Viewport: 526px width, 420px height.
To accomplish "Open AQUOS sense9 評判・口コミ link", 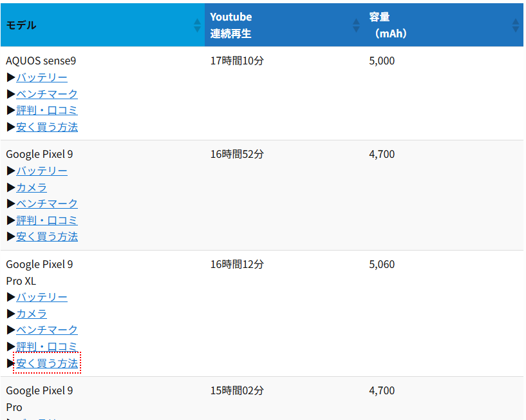I will coord(47,110).
